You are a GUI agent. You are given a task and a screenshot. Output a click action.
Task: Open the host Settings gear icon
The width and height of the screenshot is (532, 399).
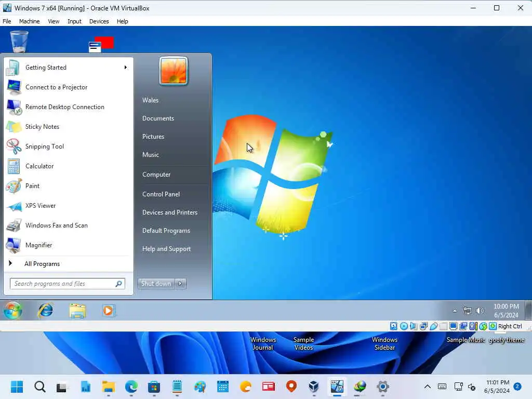pyautogui.click(x=383, y=387)
